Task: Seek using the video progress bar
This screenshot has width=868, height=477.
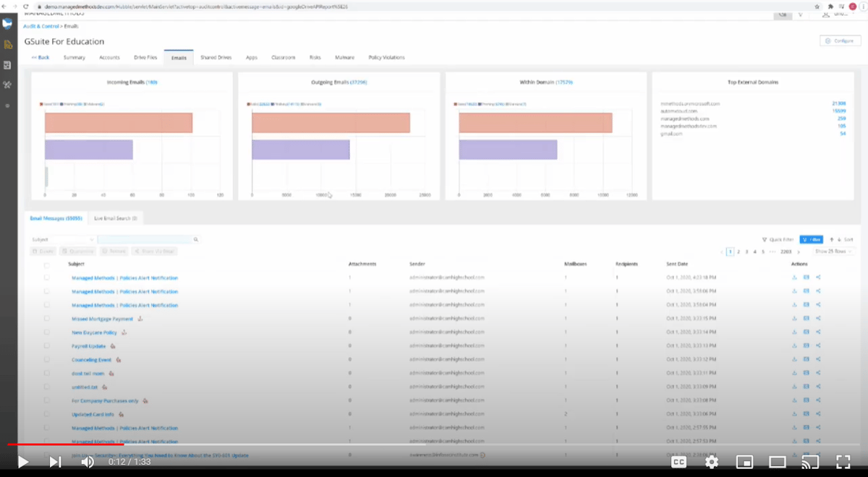Action: tap(434, 445)
